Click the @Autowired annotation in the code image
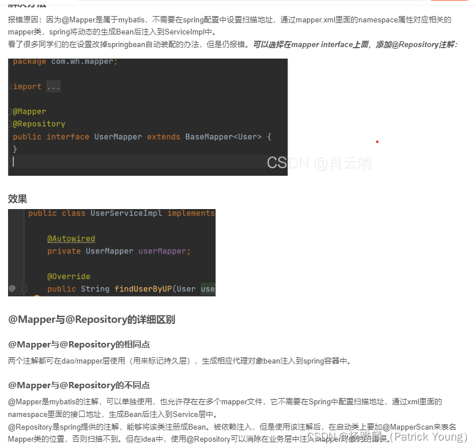Viewport: 476px width, 448px height. [x=71, y=238]
